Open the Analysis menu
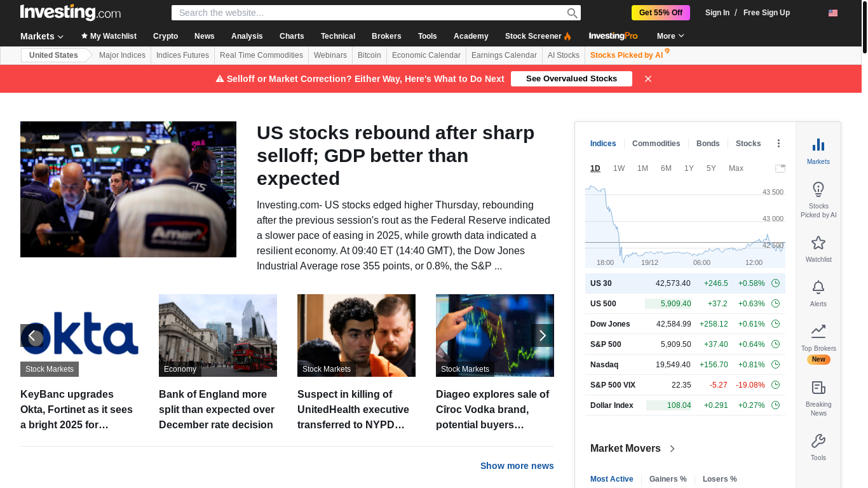Viewport: 868px width, 488px height. [247, 36]
